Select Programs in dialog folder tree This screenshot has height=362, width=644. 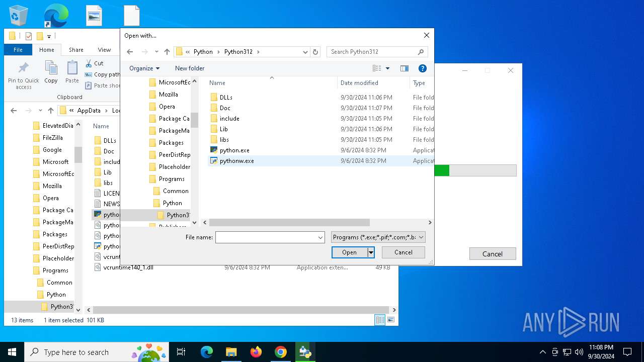pos(172,179)
